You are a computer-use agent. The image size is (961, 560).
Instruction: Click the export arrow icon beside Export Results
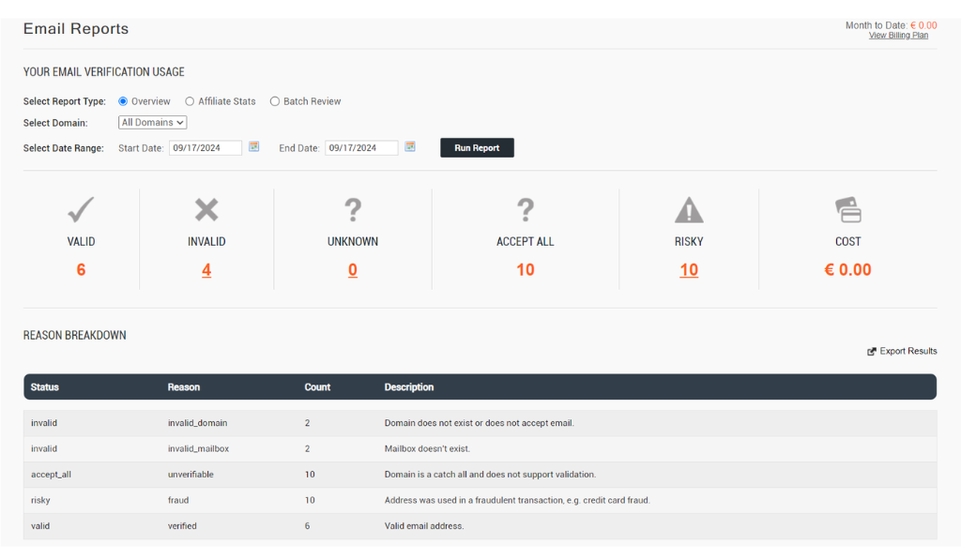click(x=872, y=351)
